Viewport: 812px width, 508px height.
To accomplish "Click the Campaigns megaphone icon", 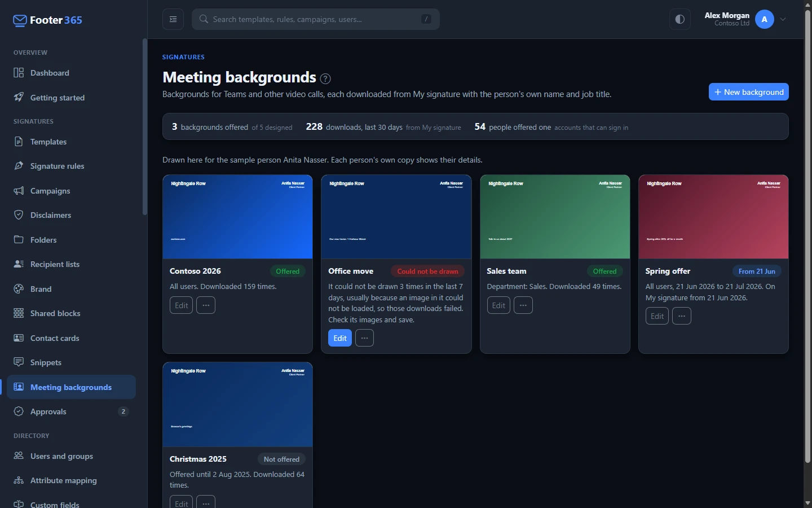I will pyautogui.click(x=19, y=191).
